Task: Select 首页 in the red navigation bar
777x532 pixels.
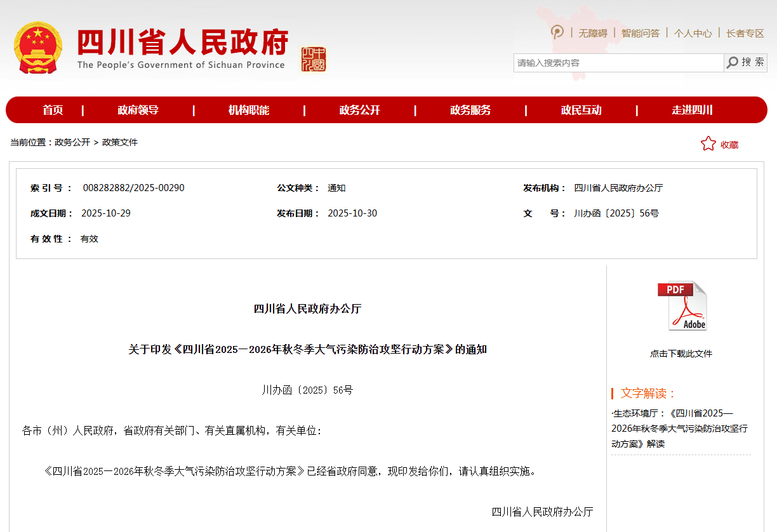Action: [x=53, y=110]
